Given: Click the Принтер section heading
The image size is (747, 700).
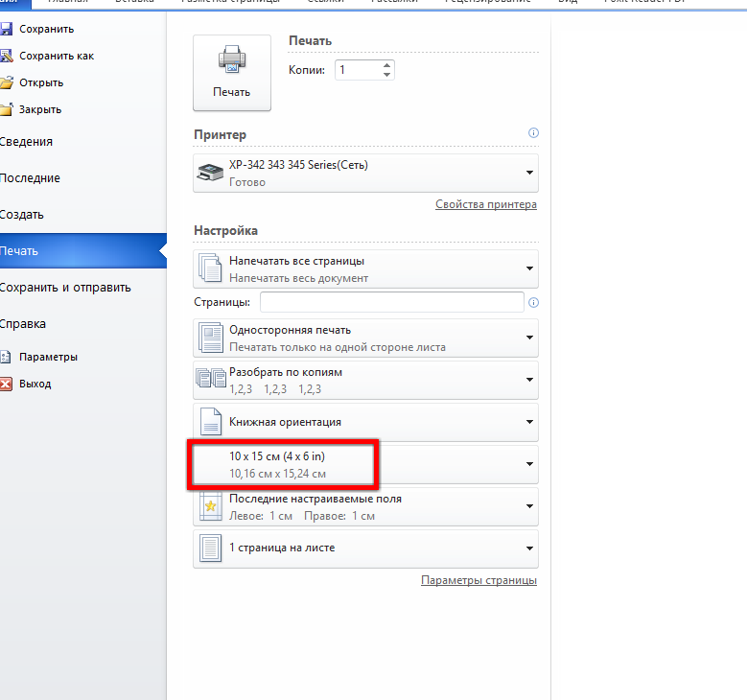Looking at the screenshot, I should tap(221, 135).
